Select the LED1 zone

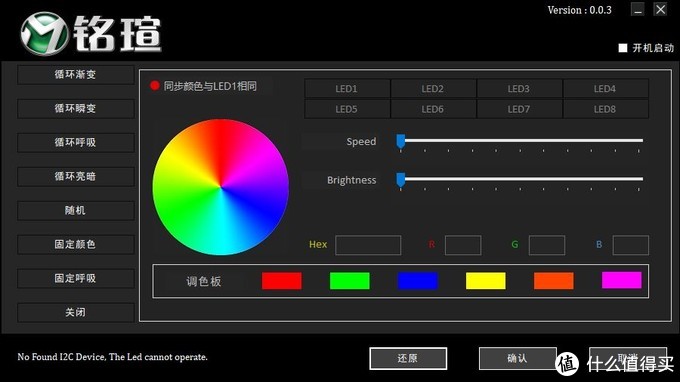pos(347,88)
